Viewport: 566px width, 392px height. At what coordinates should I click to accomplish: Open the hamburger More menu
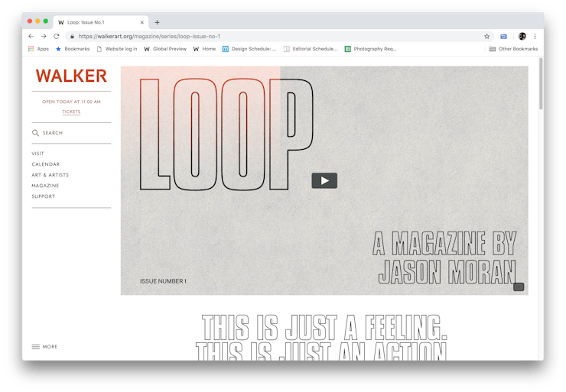36,347
